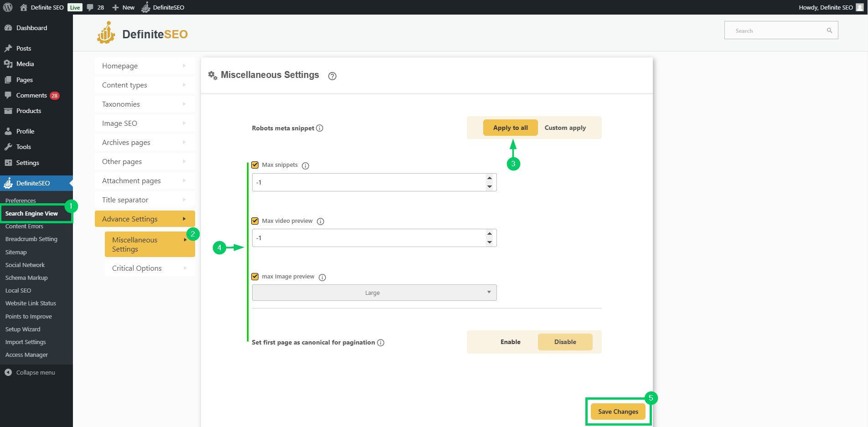Select Custom apply option
Image resolution: width=868 pixels, height=427 pixels.
(565, 128)
